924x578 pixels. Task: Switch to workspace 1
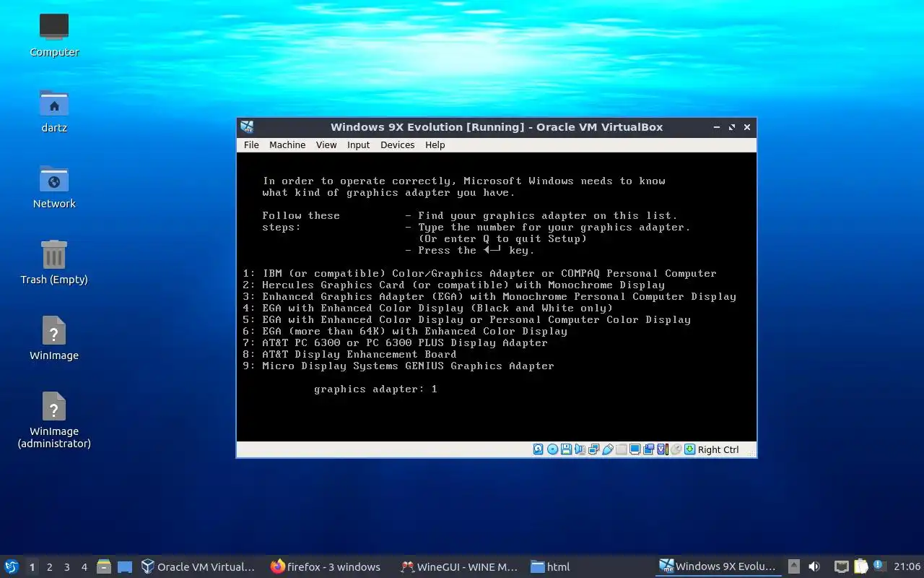[x=32, y=567]
